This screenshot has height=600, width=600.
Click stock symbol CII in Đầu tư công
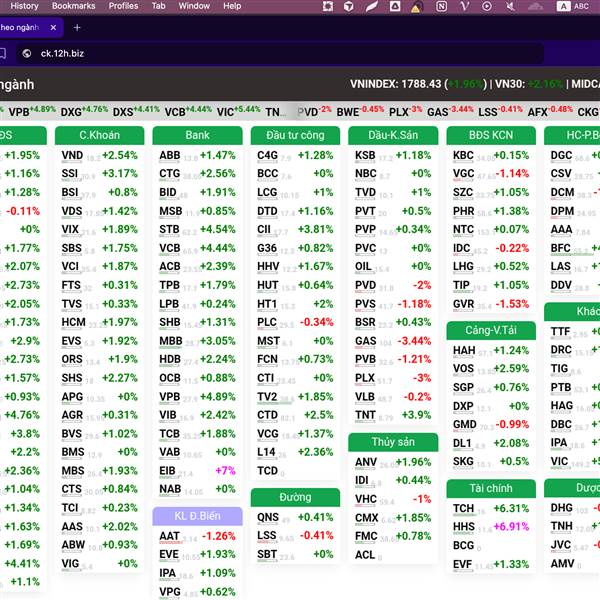click(x=264, y=230)
